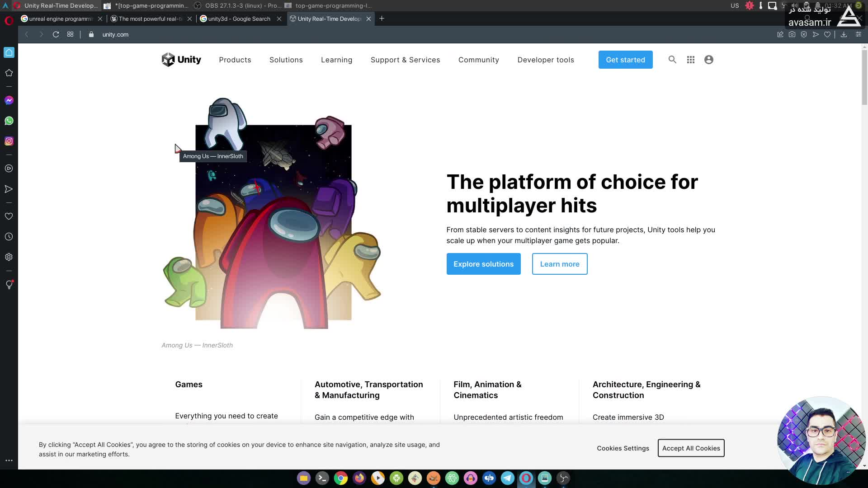
Task: Open the Products navigation menu
Action: click(x=235, y=60)
